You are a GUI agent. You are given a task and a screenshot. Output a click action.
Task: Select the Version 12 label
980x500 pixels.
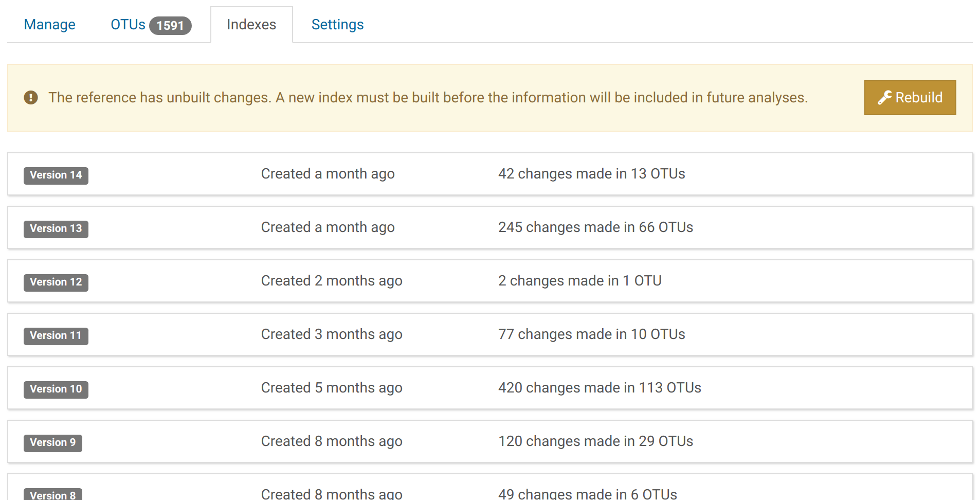pos(56,282)
